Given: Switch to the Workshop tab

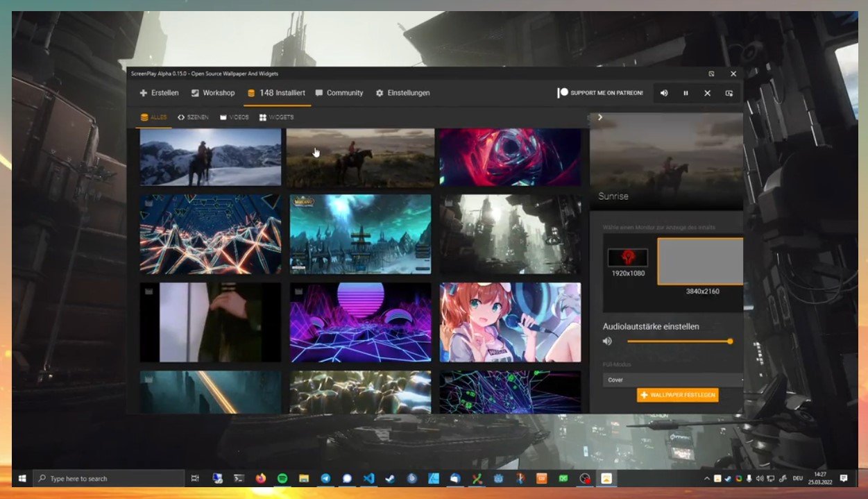Looking at the screenshot, I should point(213,93).
